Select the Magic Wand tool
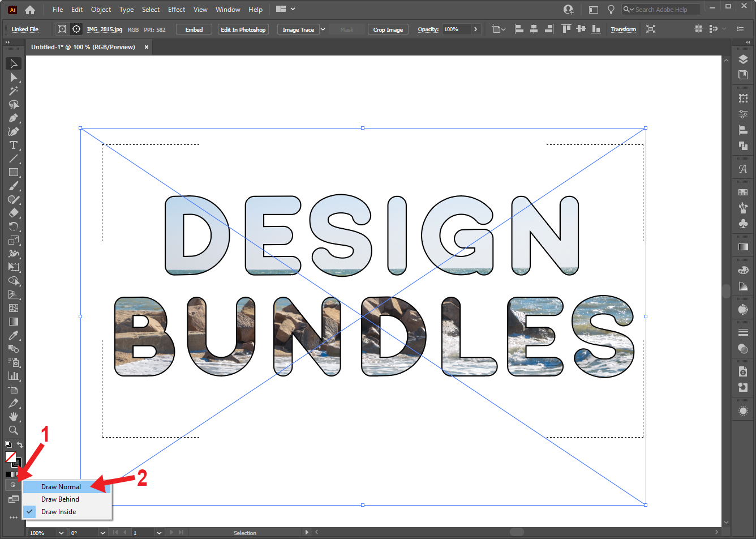Screen dimensions: 756x539 click(x=14, y=91)
